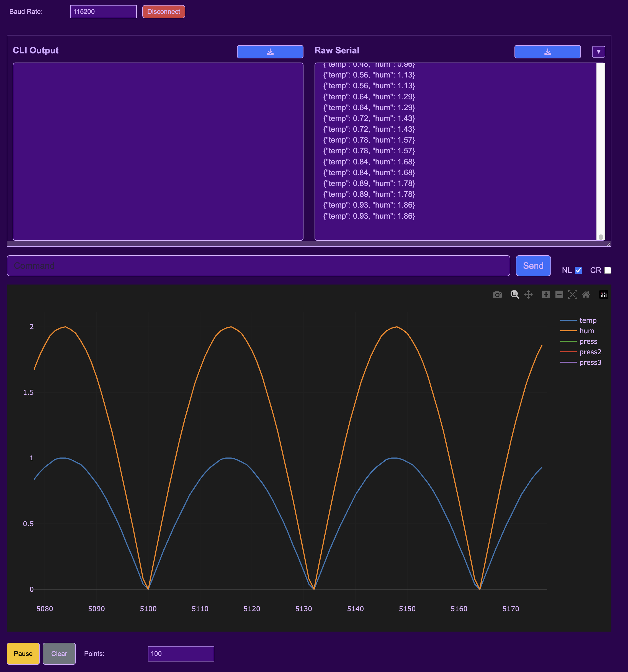Screen dimensions: 628x672
Task: Click the Disconnect button
Action: [x=164, y=12]
